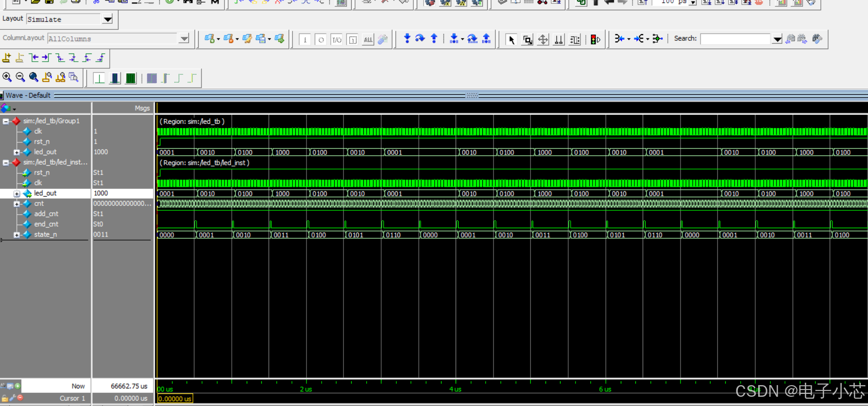Viewport: 868px width, 406px height.
Task: Collapse the sim:/led_tb/Group1 tree node
Action: (6, 121)
